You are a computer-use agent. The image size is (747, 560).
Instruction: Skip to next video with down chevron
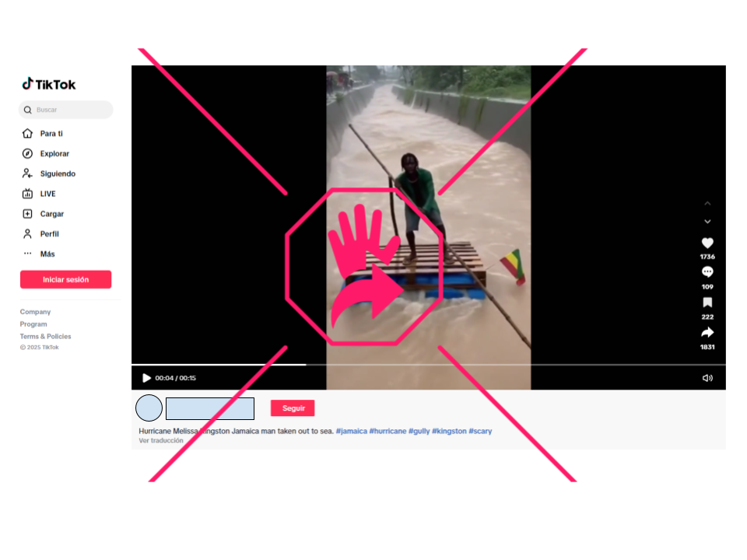click(707, 222)
